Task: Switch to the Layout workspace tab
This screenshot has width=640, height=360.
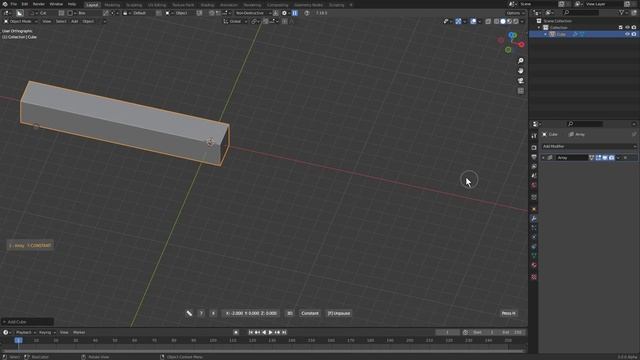Action: (x=92, y=5)
